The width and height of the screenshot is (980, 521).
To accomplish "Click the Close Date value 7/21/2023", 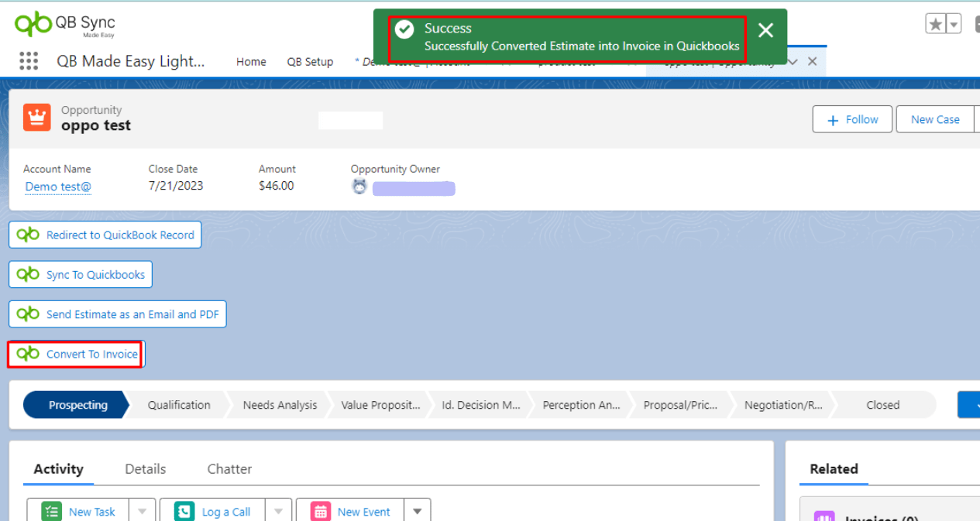I will click(176, 186).
